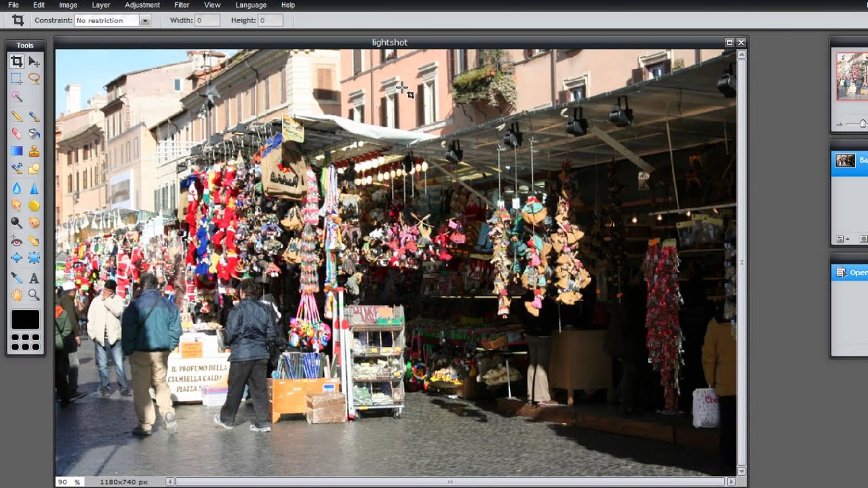This screenshot has width=868, height=488.
Task: Click the crop icon in options bar
Action: (18, 20)
